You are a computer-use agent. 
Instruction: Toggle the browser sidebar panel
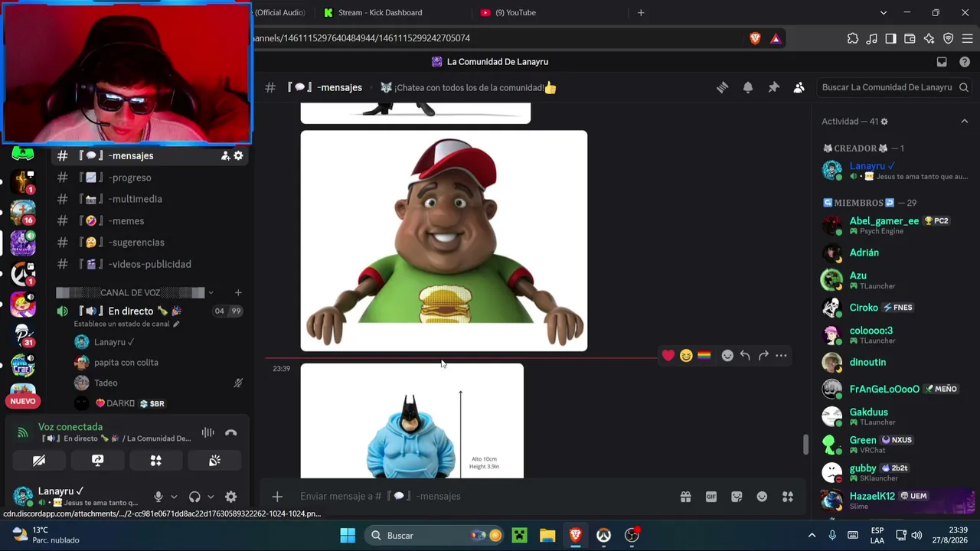coord(890,38)
